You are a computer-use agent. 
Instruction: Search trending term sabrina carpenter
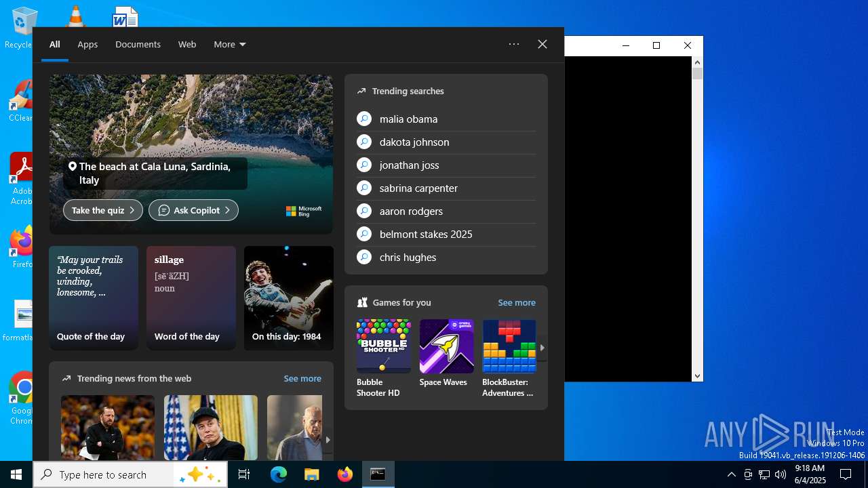coord(446,188)
